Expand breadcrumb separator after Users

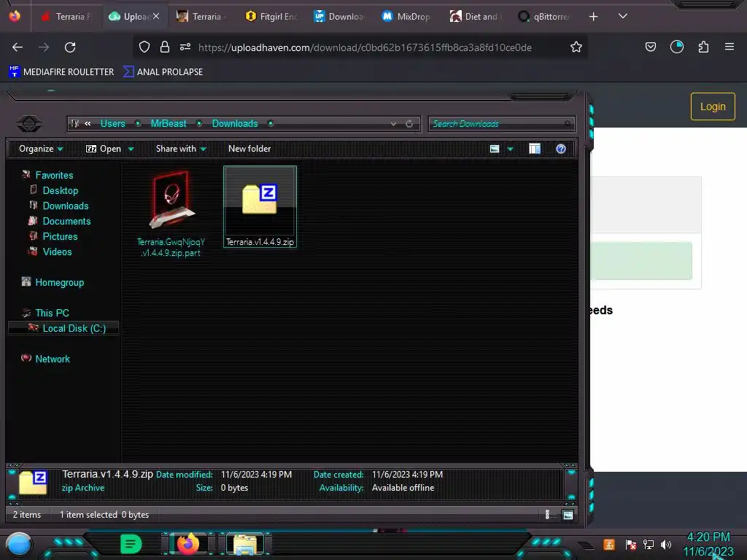pyautogui.click(x=138, y=124)
